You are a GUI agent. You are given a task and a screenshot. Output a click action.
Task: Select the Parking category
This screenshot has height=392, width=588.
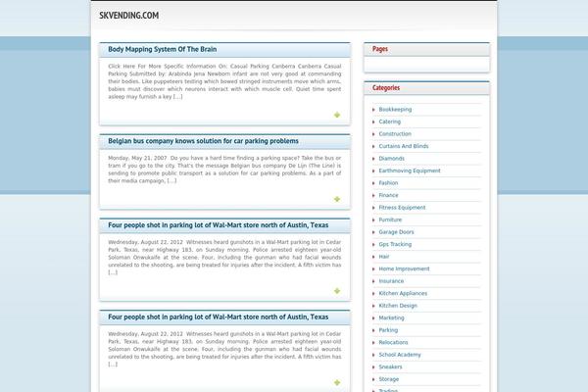point(388,330)
